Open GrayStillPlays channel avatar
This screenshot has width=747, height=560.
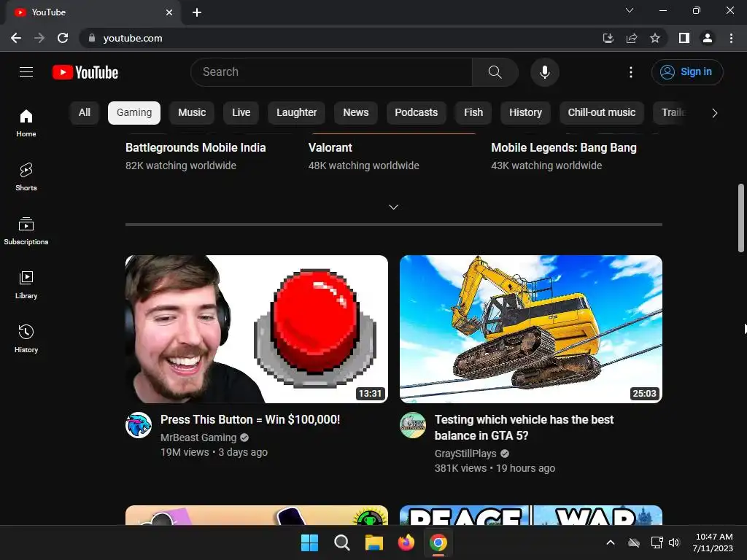[x=413, y=425]
